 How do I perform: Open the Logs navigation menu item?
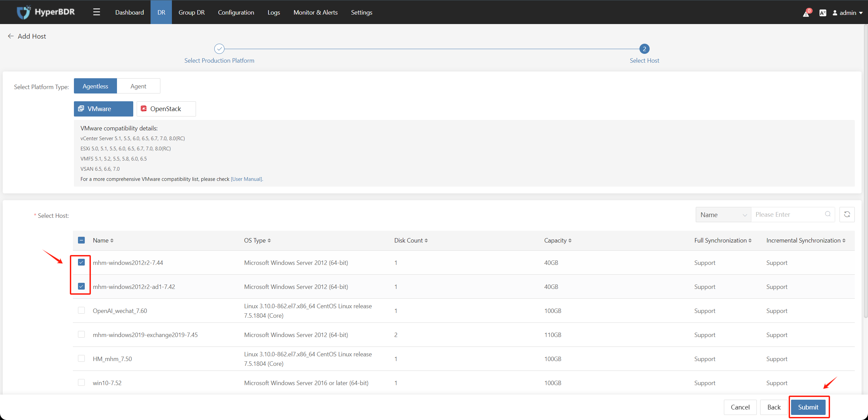274,11
